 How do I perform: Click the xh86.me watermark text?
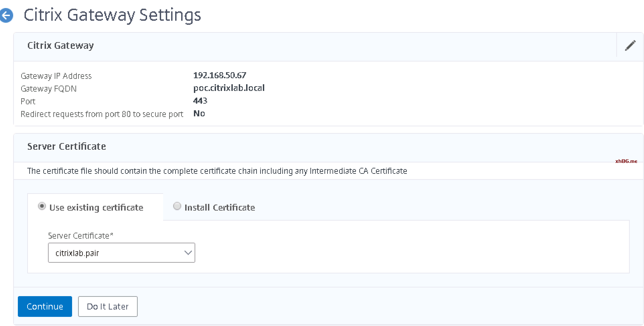(626, 161)
